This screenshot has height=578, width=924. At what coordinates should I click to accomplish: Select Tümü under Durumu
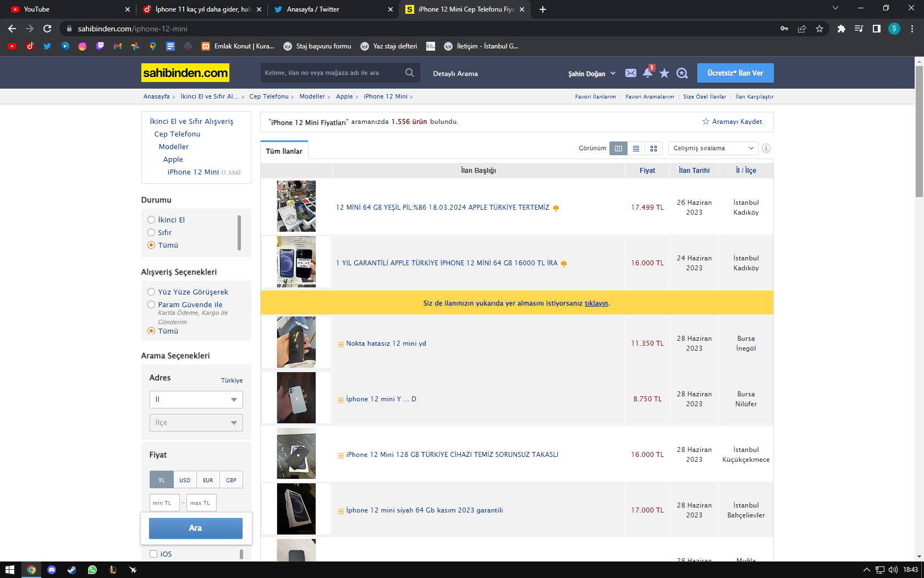click(x=151, y=245)
